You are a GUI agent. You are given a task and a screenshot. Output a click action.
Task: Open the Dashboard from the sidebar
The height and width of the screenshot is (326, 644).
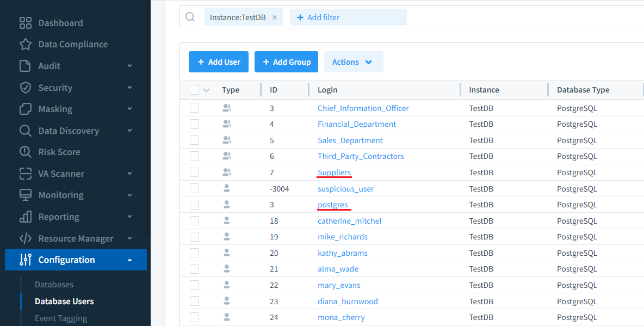[x=24, y=23]
